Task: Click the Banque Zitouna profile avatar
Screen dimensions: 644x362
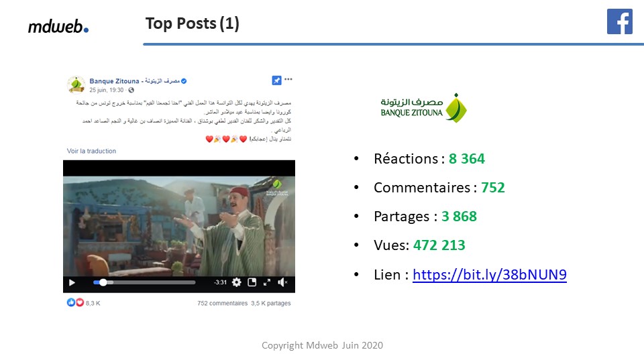Action: 76,85
